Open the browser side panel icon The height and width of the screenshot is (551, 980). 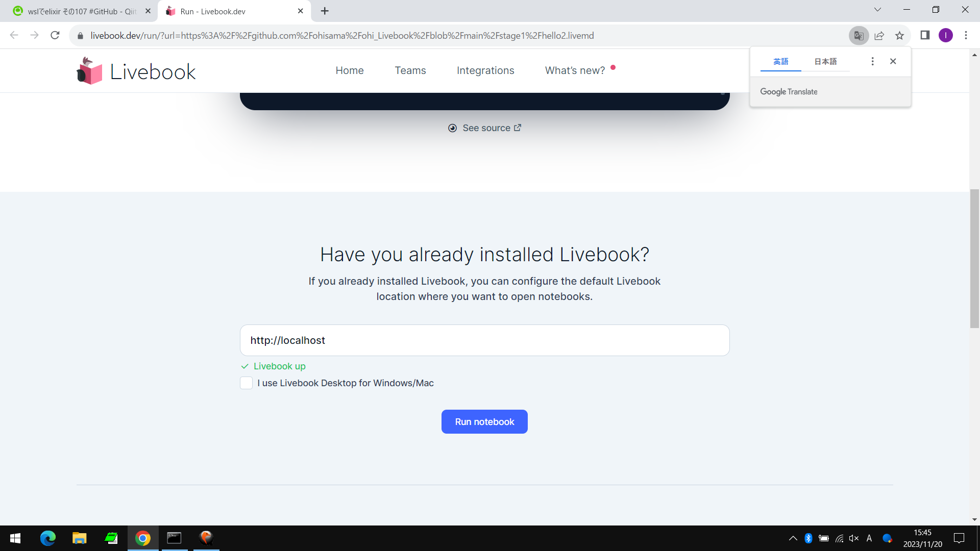pos(925,35)
